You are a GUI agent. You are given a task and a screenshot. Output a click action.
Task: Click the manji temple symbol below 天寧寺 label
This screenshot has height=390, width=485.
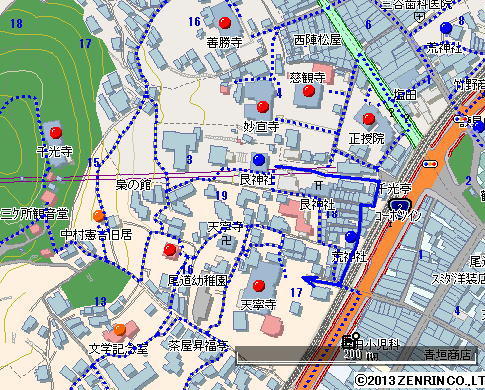226,240
